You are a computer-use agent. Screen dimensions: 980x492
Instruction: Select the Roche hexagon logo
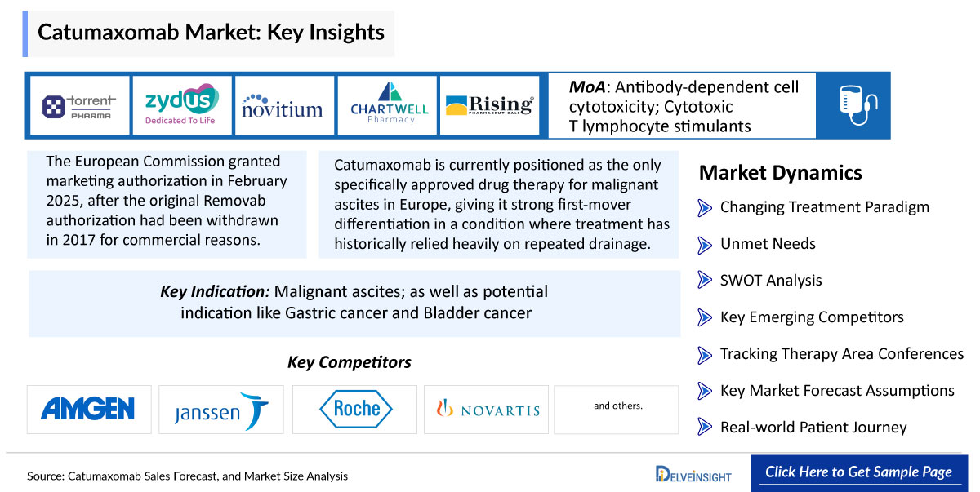354,409
